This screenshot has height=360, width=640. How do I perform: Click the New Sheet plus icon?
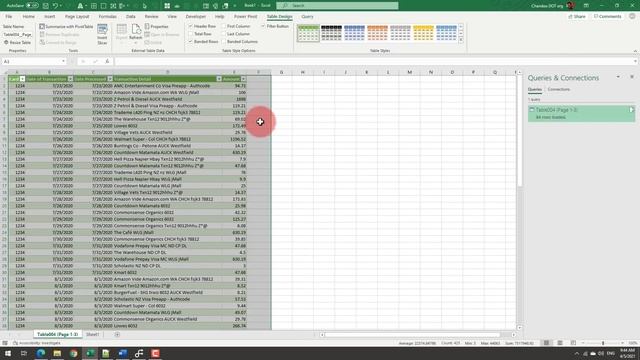(117, 335)
